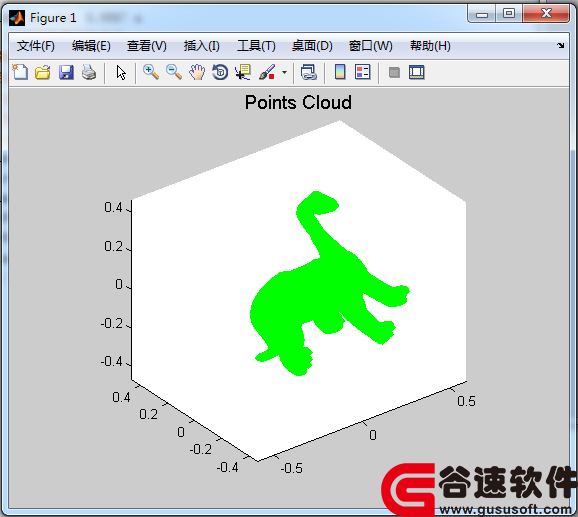Activate the Zoom Out magnifier tool
The width and height of the screenshot is (578, 517).
pos(174,72)
